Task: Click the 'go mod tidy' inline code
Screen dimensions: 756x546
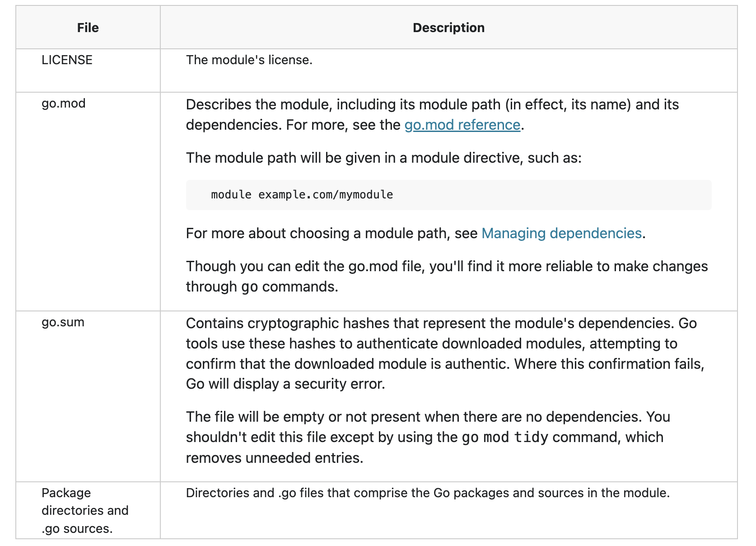Action: pos(504,438)
